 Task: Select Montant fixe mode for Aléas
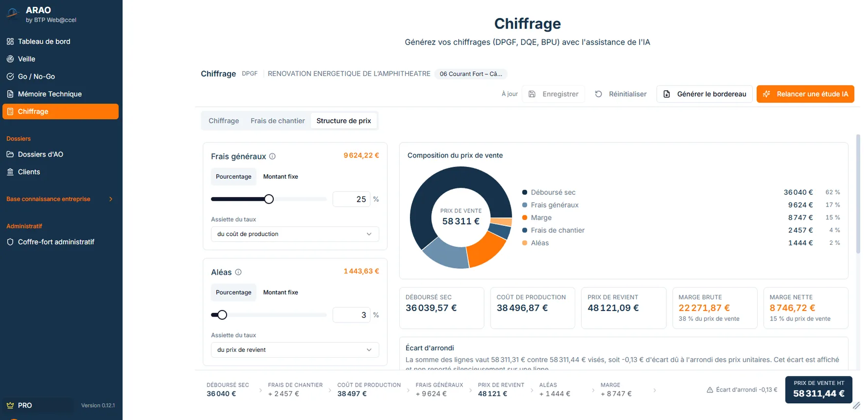(281, 292)
